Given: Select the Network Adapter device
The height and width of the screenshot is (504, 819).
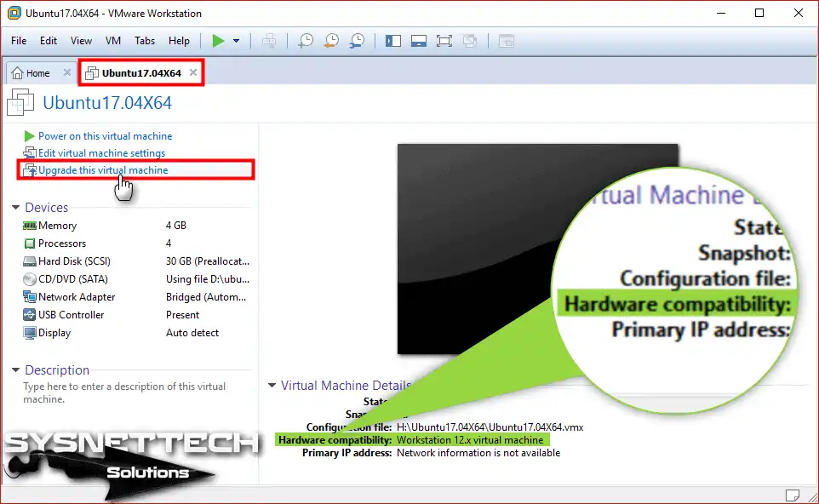Looking at the screenshot, I should point(137,296).
